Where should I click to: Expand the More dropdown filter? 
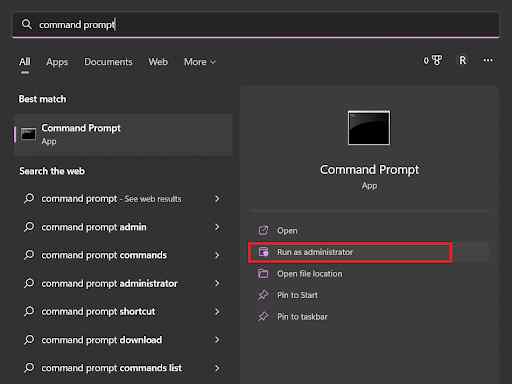coord(200,62)
